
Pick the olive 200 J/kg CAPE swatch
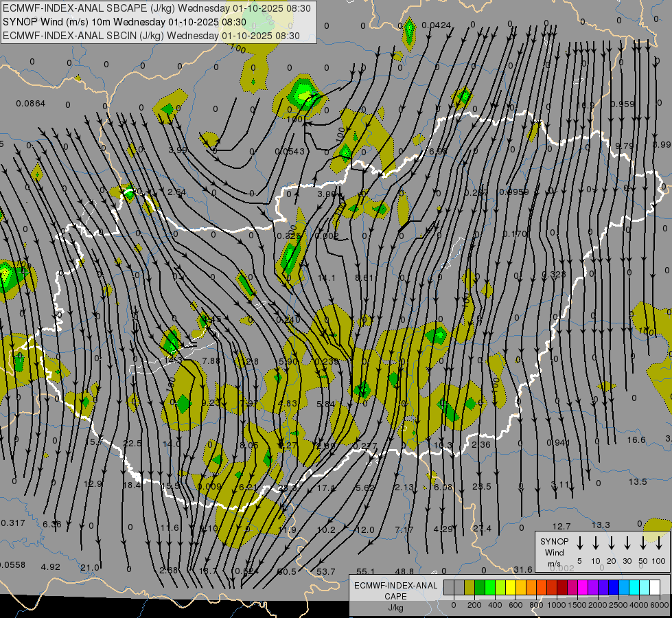(470, 588)
